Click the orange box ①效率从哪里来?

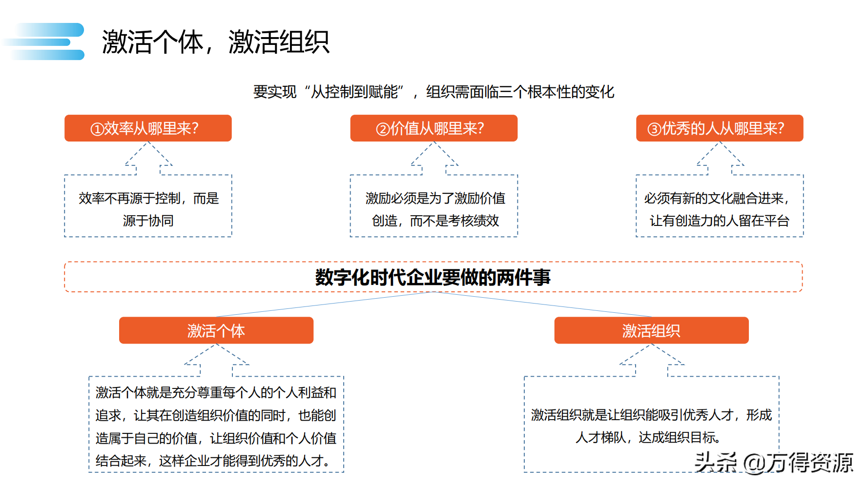tap(148, 128)
